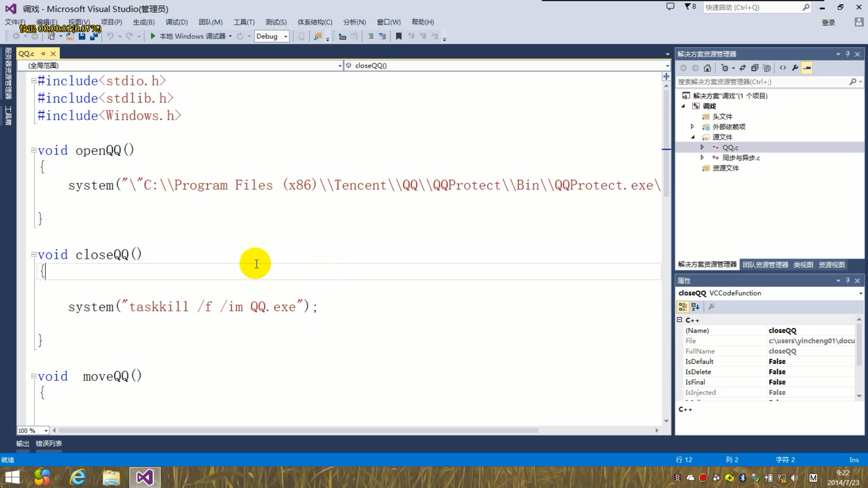Click the Home icon in Solution Explorer
The height and width of the screenshot is (488, 868).
tap(707, 68)
